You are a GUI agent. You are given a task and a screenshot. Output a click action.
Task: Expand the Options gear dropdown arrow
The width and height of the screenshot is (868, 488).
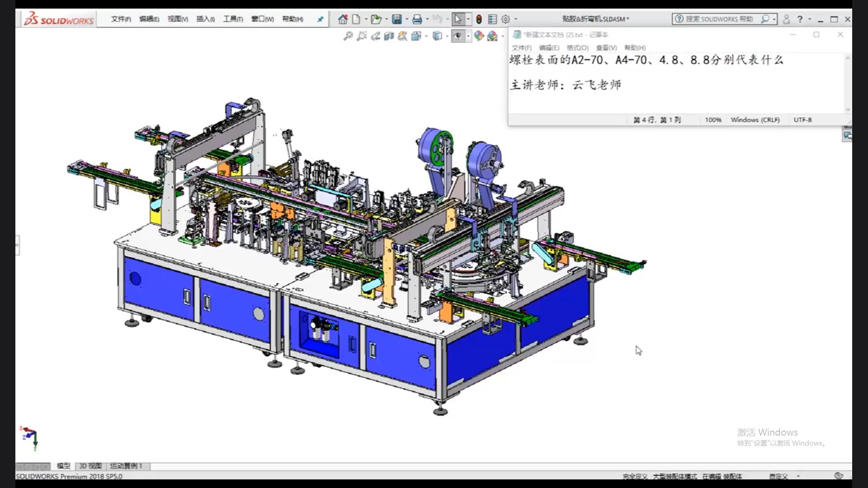tap(516, 19)
